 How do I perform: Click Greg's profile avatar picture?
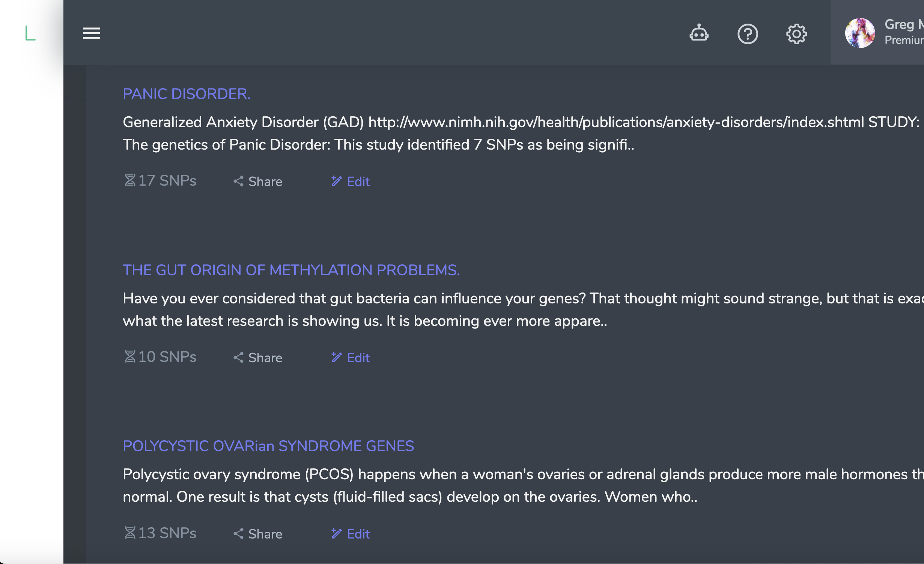860,33
